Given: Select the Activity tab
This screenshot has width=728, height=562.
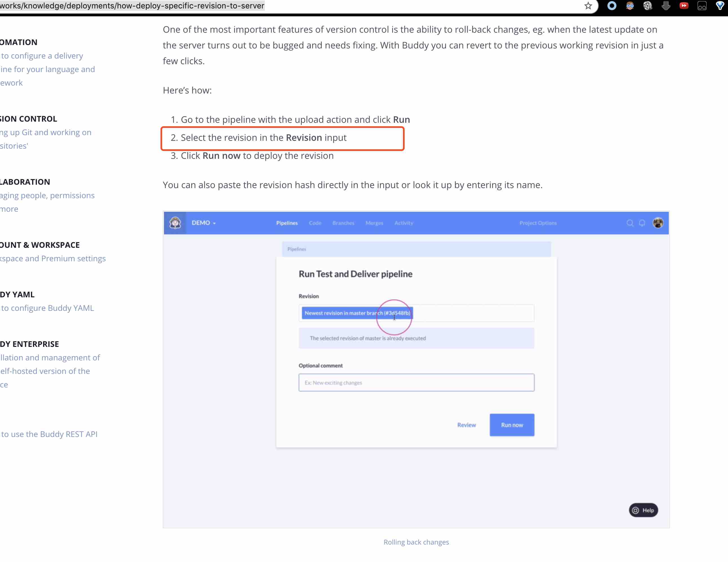Looking at the screenshot, I should click(403, 223).
